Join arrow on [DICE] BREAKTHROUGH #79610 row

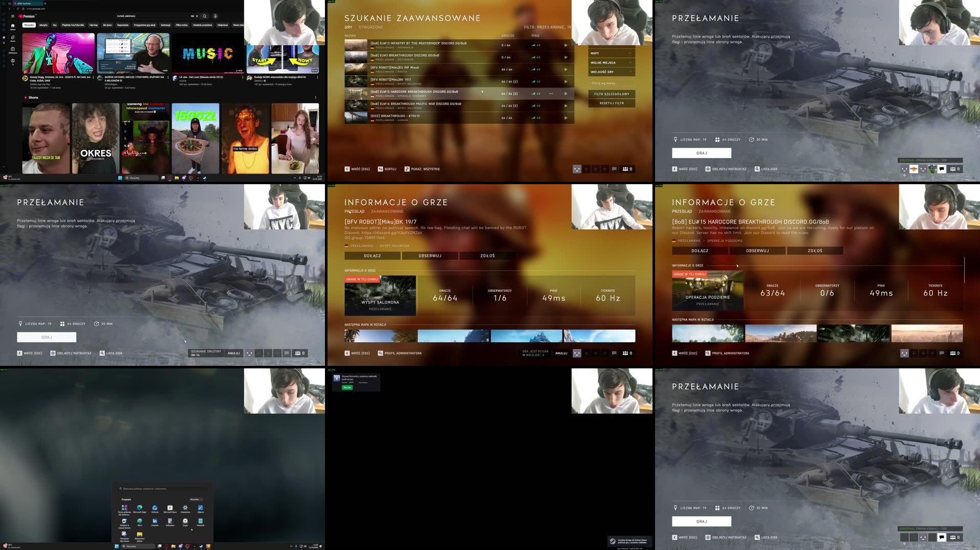[x=565, y=118]
